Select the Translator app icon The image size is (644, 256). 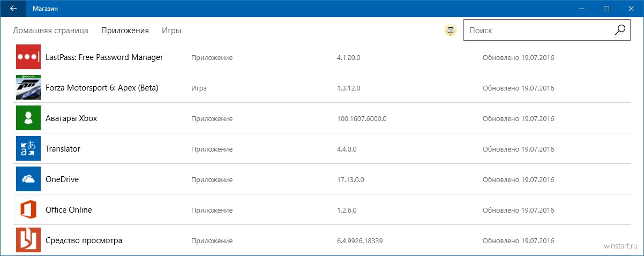pos(28,148)
